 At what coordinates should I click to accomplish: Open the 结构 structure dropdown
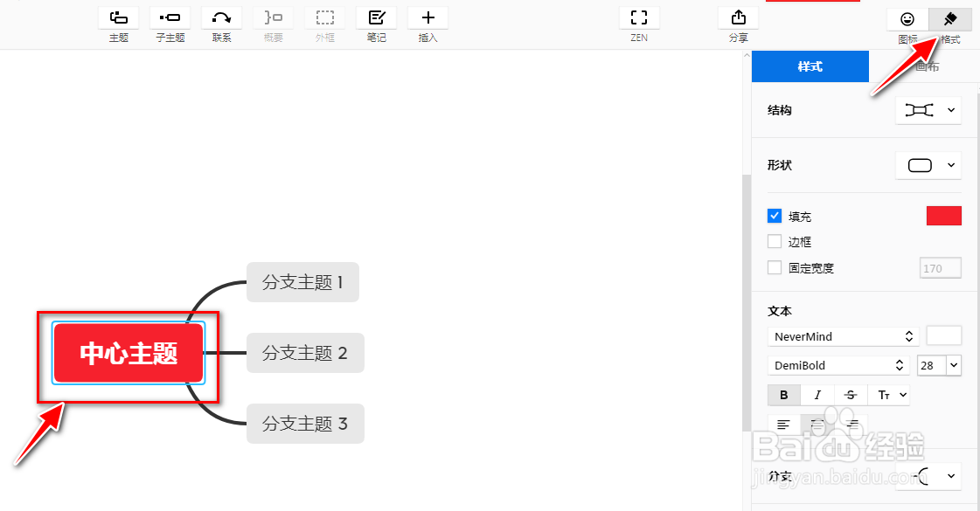click(x=928, y=110)
